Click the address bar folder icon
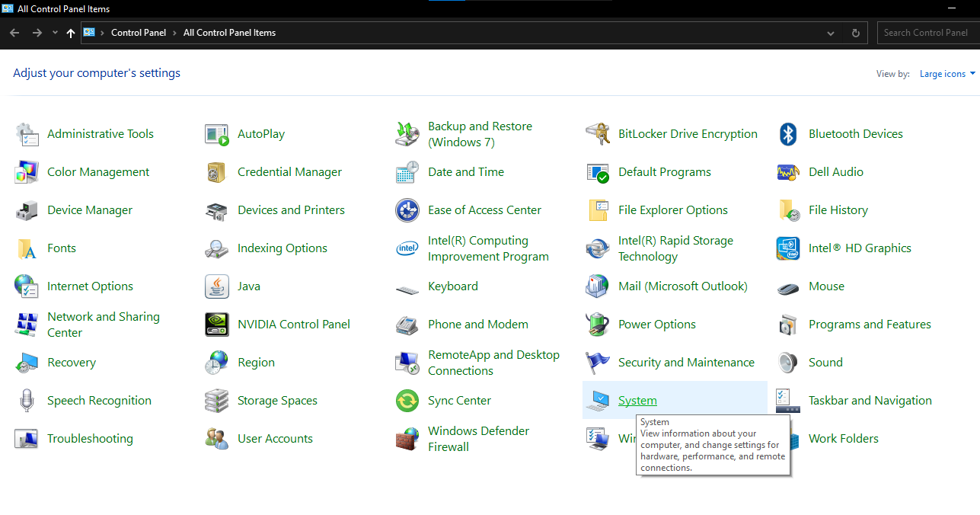This screenshot has height=515, width=980. pyautogui.click(x=90, y=33)
